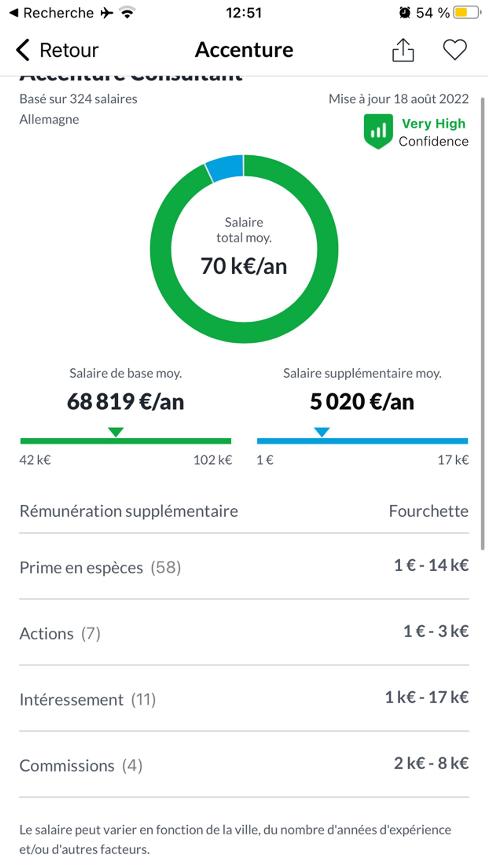
Task: Tap the airplane mode icon in status bar
Action: click(107, 13)
